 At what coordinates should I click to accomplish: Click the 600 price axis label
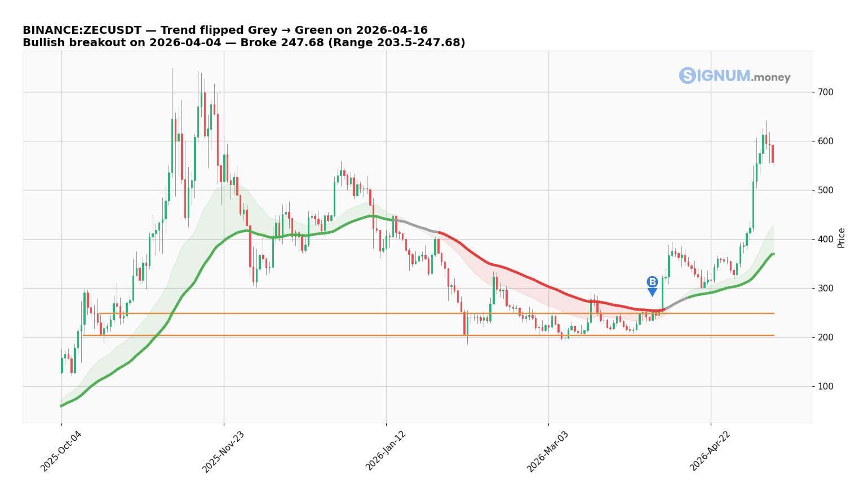826,141
